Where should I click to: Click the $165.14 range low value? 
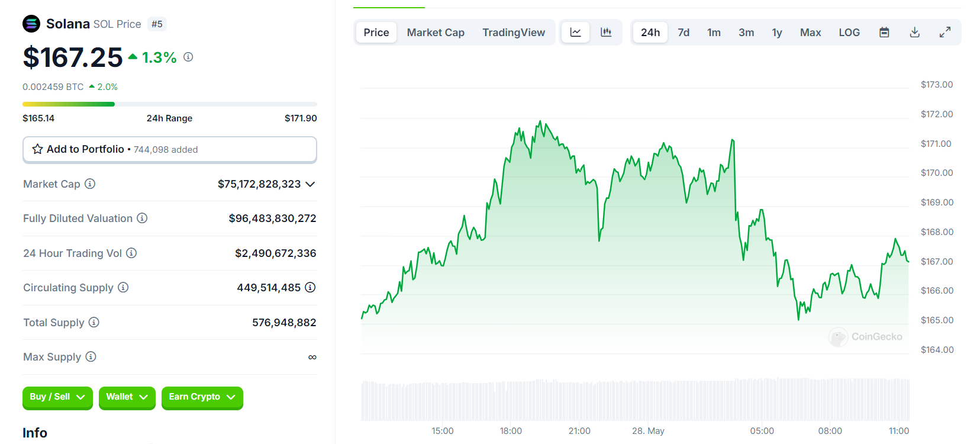click(x=38, y=118)
